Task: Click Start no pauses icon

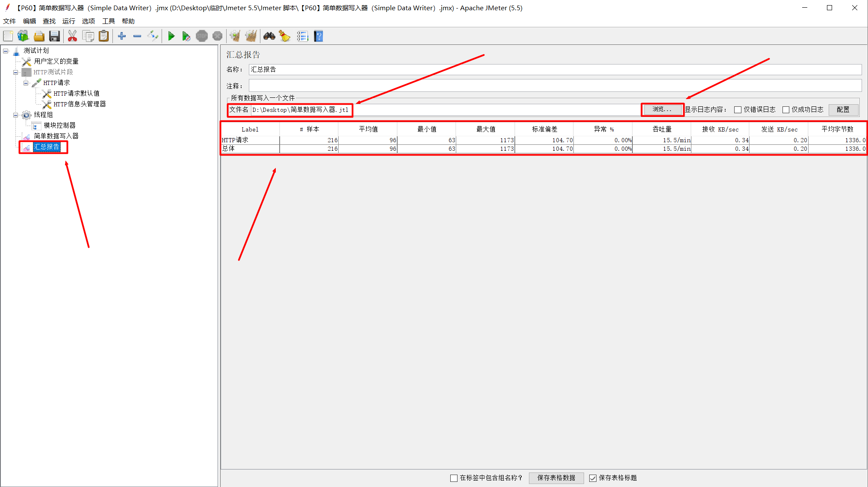Action: [186, 36]
